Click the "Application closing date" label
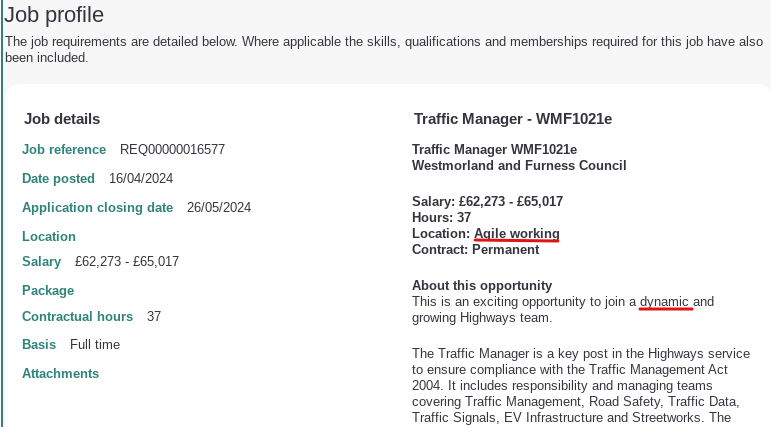Viewport: 771px width, 427px height. (x=98, y=208)
